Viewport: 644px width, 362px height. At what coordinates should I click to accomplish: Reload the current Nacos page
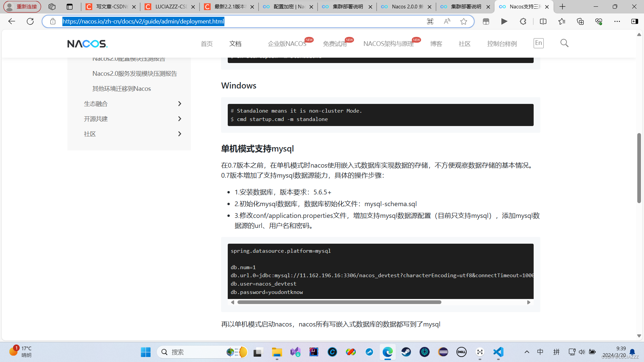tap(30, 21)
